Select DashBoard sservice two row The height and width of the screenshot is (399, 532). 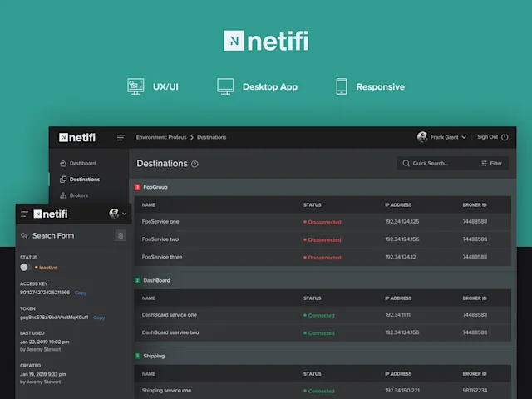pyautogui.click(x=323, y=332)
